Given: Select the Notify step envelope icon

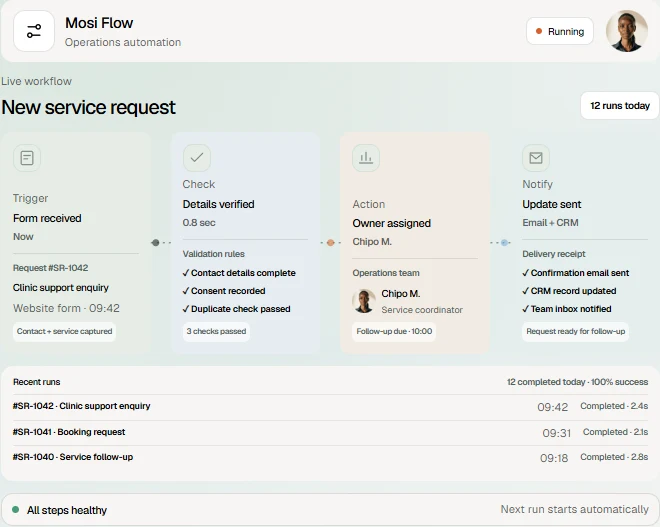Looking at the screenshot, I should click(536, 158).
